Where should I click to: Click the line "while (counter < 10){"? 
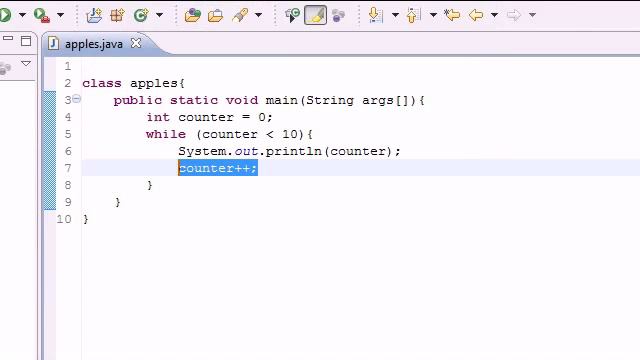(229, 134)
